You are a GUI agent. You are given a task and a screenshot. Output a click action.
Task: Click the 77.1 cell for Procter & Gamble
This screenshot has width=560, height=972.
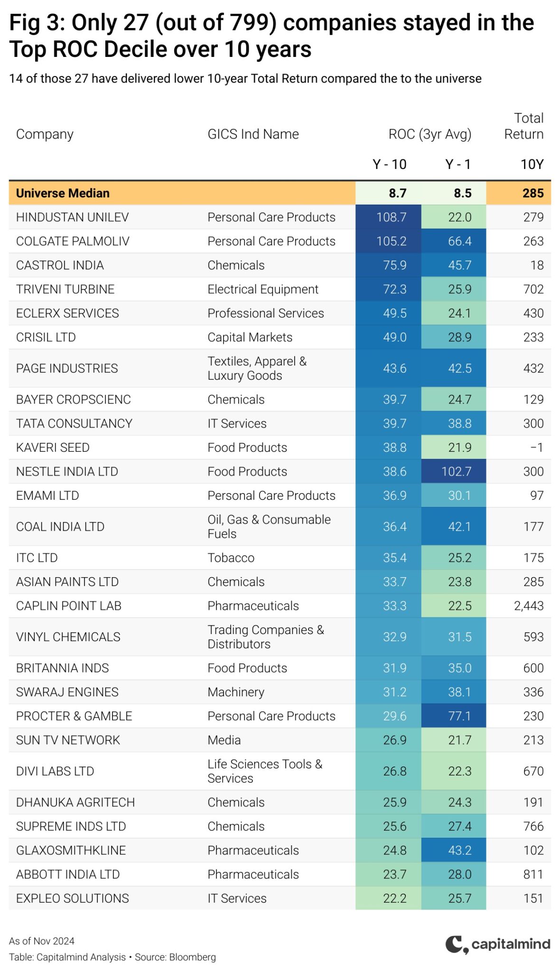pos(454,716)
